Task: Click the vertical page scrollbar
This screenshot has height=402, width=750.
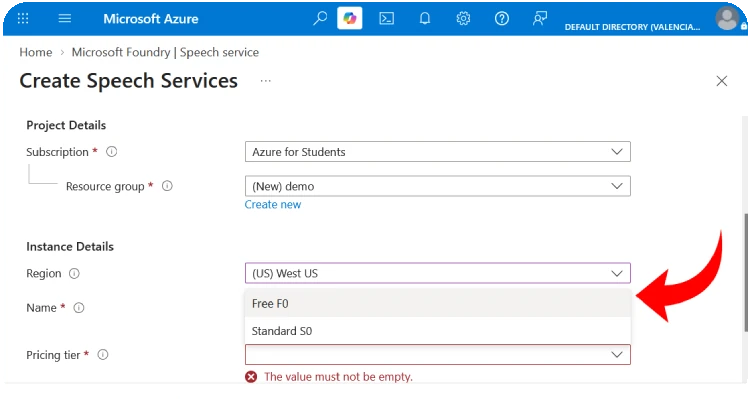Action: [x=746, y=272]
